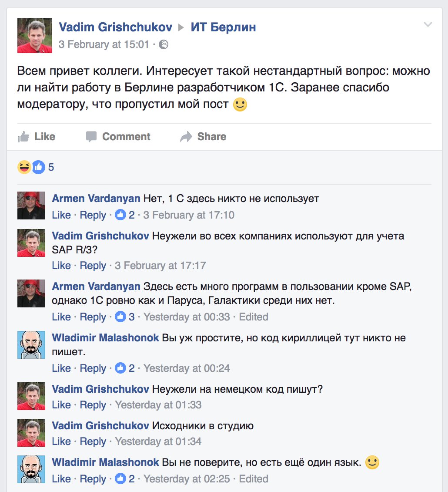Like Wladimir Malashonok's comment about Cyrillic code
Image resolution: width=448 pixels, height=492 pixels.
pyautogui.click(x=61, y=368)
